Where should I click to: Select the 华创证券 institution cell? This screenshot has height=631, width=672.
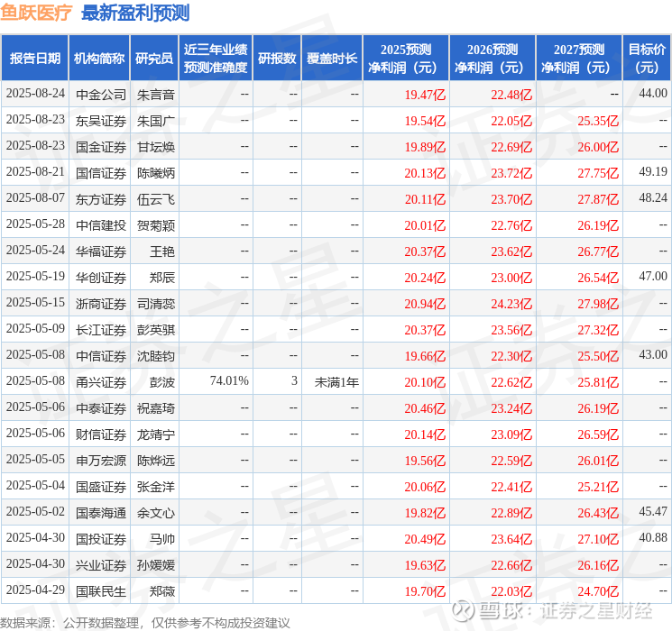click(x=101, y=278)
